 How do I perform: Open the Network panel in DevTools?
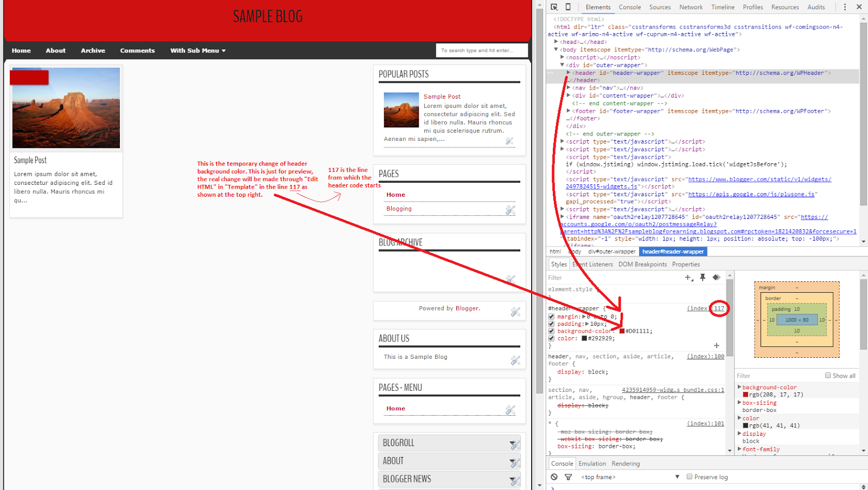point(690,7)
